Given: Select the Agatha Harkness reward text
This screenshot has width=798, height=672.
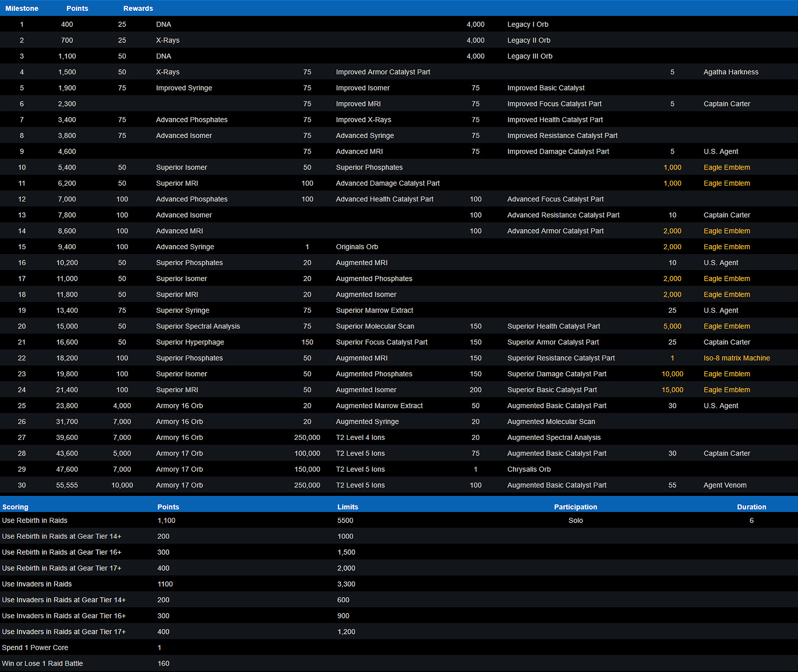Looking at the screenshot, I should tap(731, 72).
